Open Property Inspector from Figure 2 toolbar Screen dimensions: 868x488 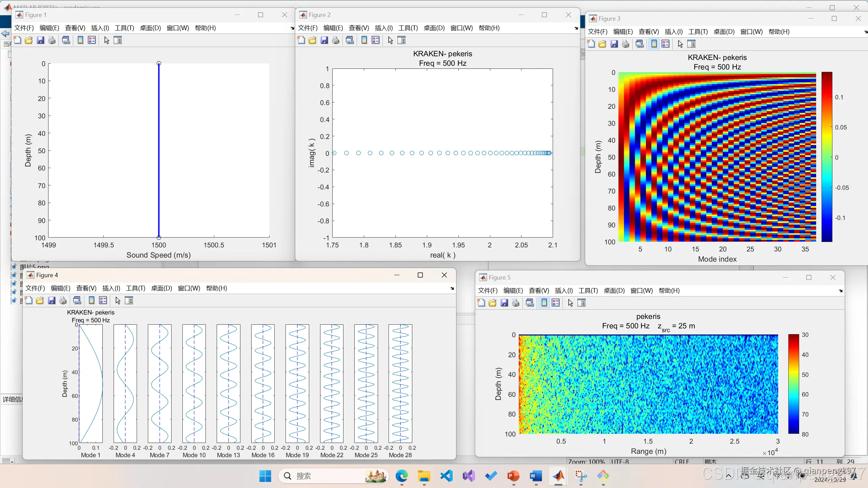(401, 40)
